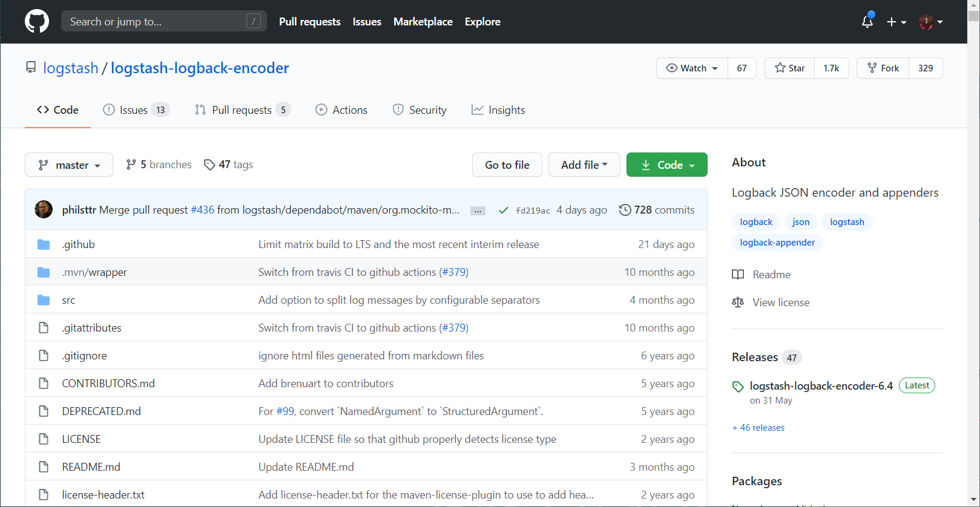Open the GitHub home logo

[x=37, y=22]
